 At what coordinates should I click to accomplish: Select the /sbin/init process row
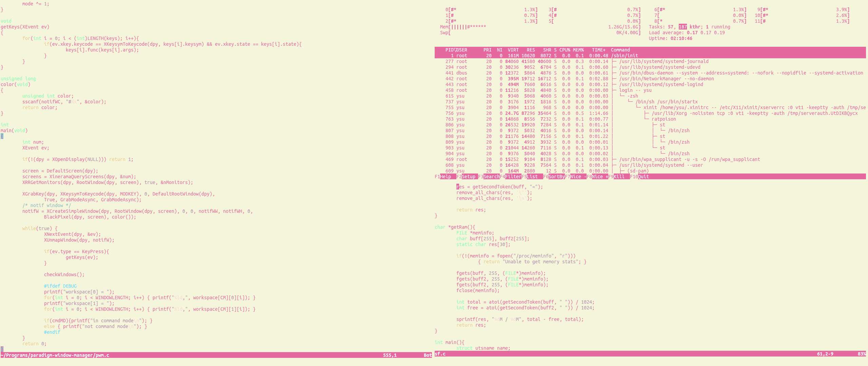[x=650, y=56]
